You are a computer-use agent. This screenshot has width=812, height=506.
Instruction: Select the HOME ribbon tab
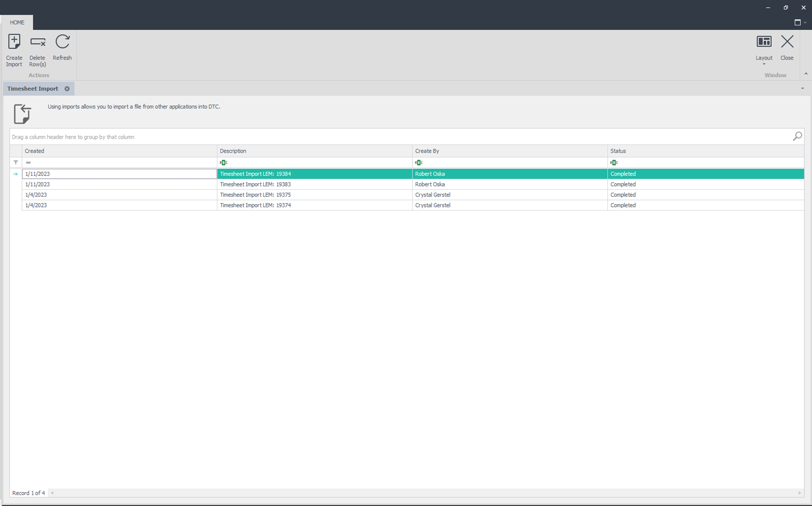17,22
